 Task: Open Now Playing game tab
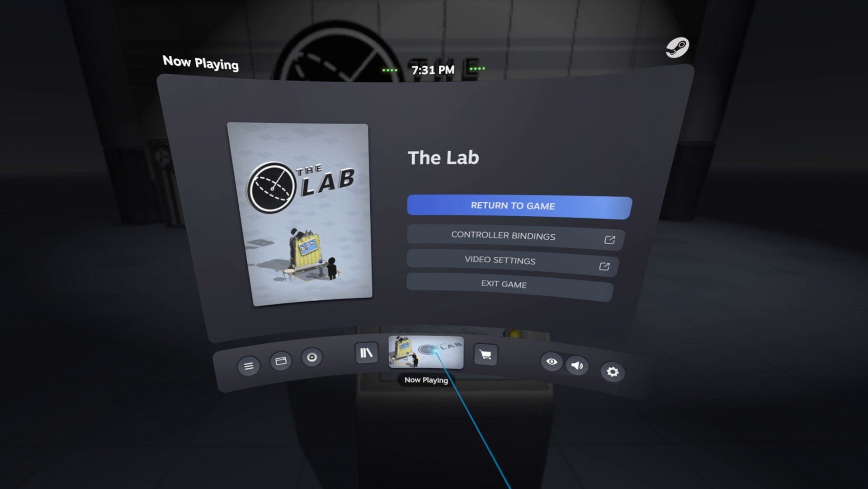point(425,352)
